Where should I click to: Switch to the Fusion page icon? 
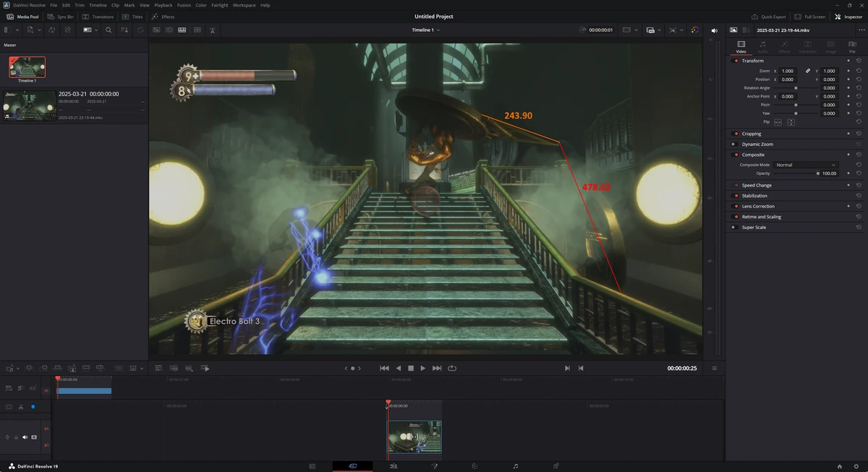[x=435, y=466]
